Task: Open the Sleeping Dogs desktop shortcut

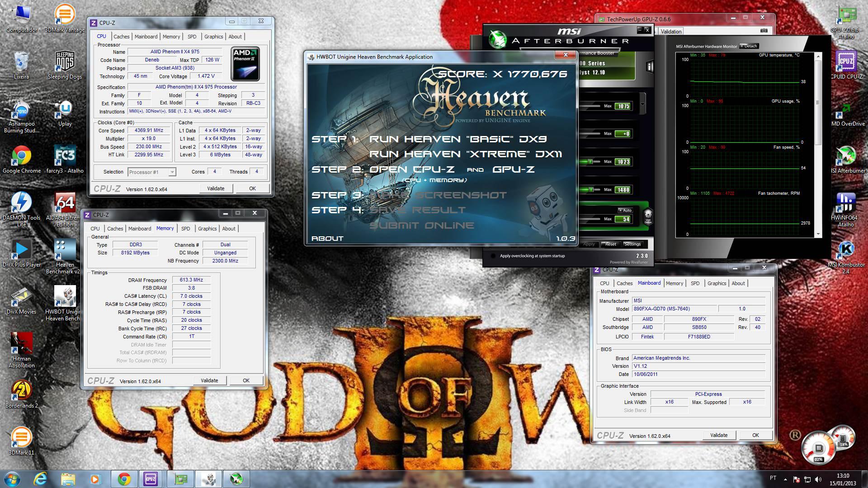Action: [x=65, y=65]
